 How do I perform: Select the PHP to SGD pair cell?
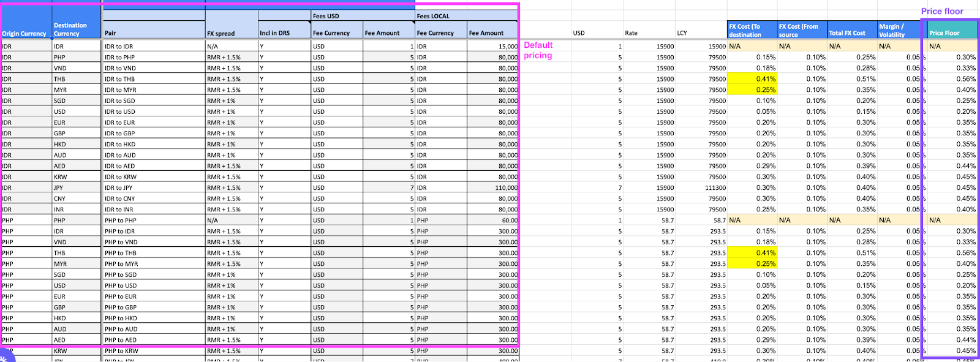pos(154,274)
